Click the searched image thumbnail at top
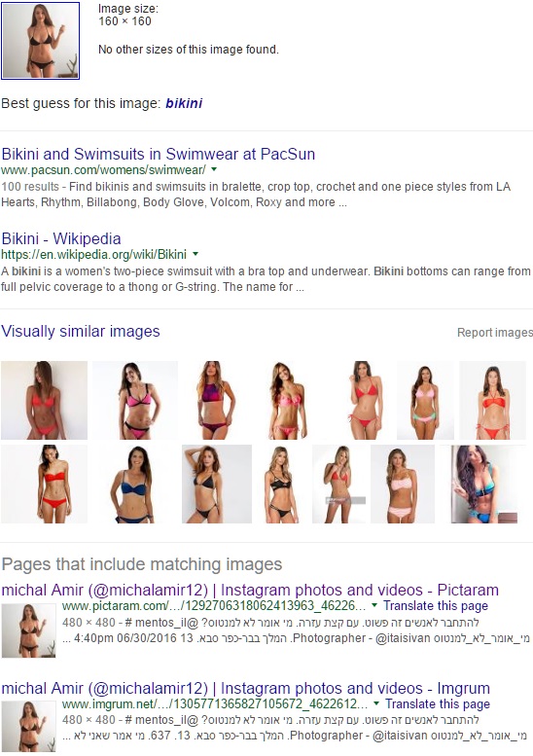 41,41
